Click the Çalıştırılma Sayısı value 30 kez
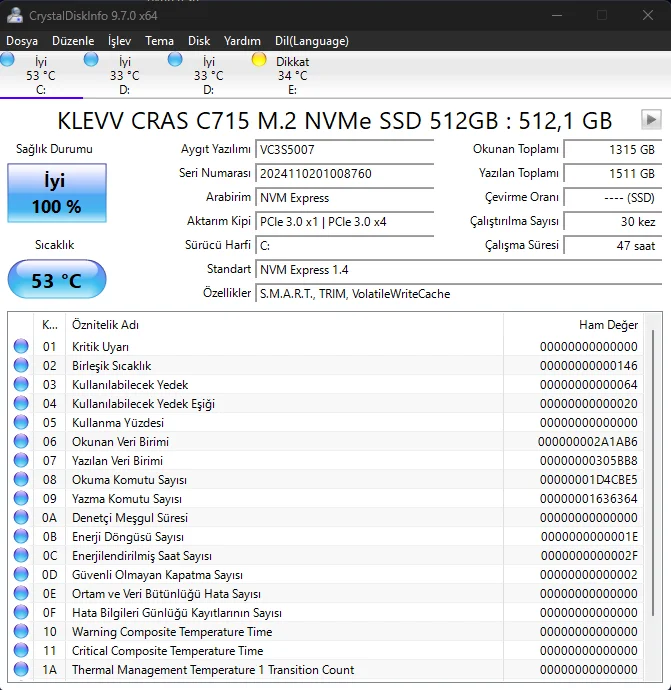This screenshot has height=690, width=671. pos(612,221)
